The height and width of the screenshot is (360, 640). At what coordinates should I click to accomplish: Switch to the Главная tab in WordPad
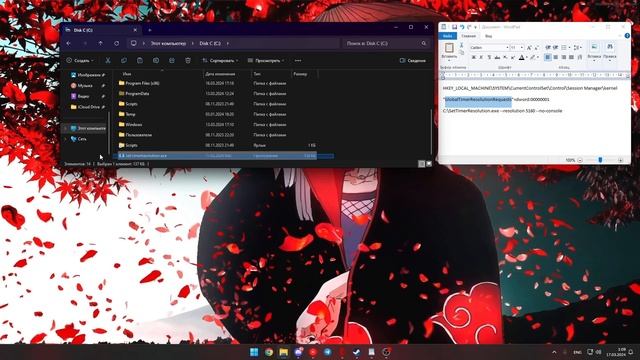tap(469, 36)
